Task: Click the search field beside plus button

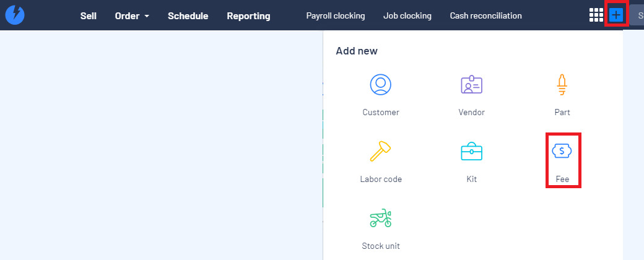Action: point(637,15)
